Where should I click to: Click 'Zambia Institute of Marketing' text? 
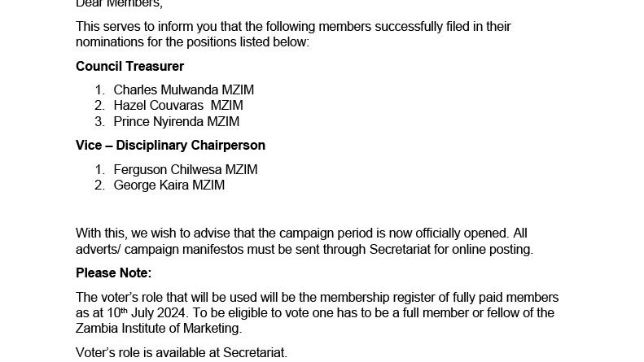[160, 329]
